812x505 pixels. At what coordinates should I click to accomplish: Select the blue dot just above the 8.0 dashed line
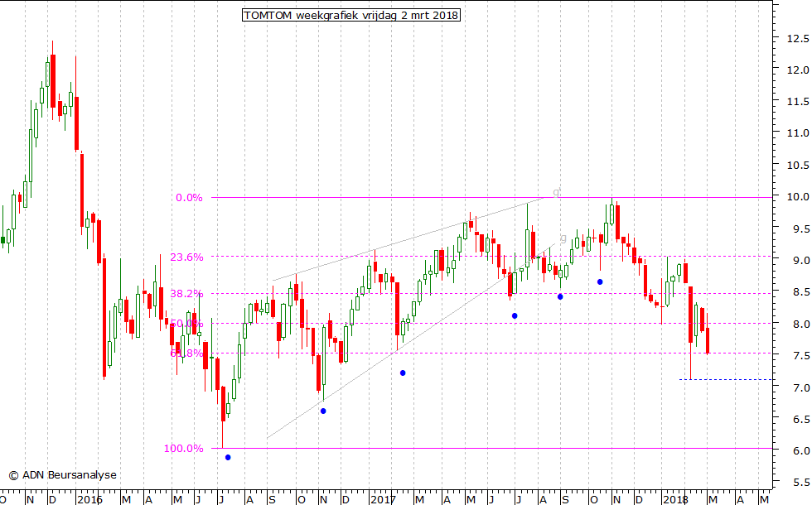pos(515,315)
